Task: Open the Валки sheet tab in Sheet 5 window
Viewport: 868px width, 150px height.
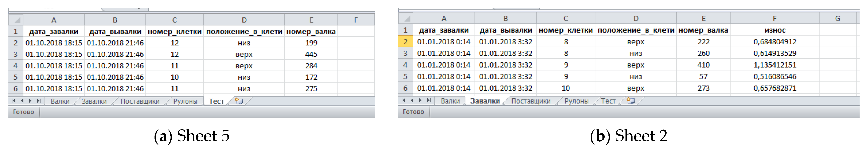Action: click(60, 101)
